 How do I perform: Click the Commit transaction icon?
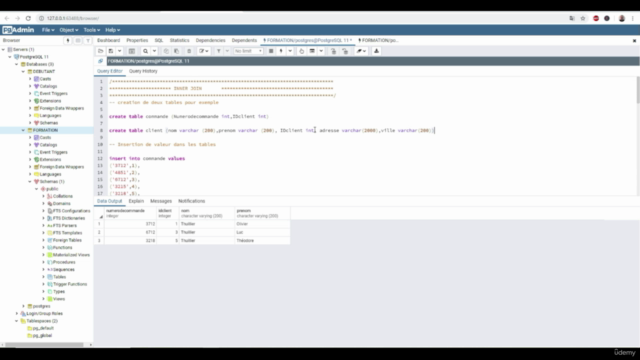click(x=333, y=51)
